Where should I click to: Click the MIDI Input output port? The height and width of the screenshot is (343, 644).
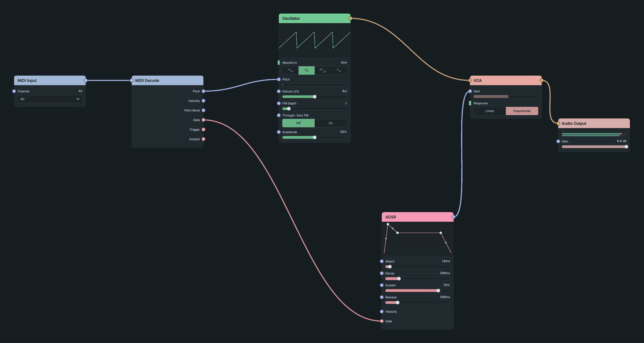click(86, 80)
